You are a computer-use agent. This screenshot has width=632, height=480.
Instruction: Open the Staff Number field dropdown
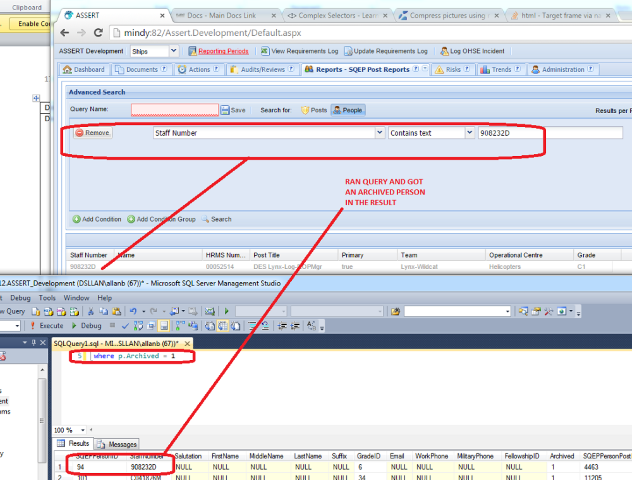click(379, 132)
